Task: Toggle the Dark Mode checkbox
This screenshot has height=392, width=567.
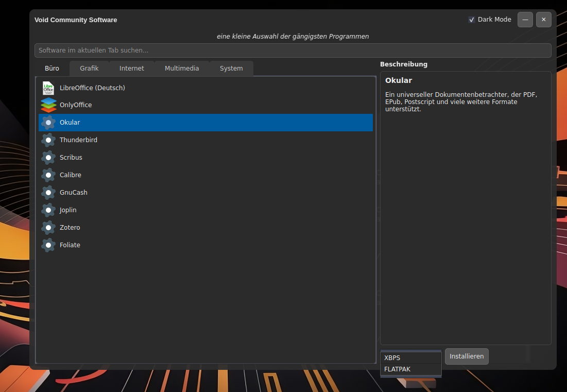Action: click(x=471, y=20)
